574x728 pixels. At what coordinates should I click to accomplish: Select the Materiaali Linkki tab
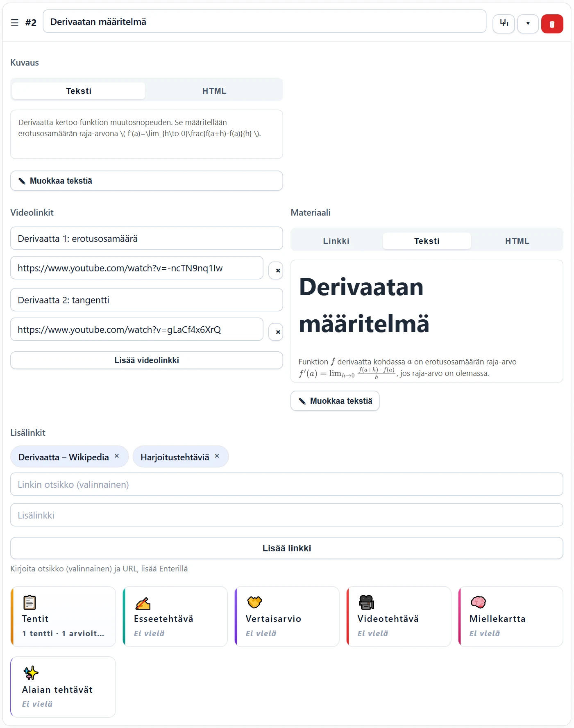coord(336,241)
